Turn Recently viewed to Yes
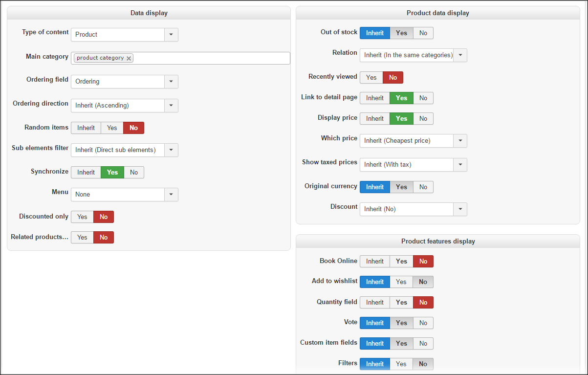Viewport: 588px width, 375px height. pyautogui.click(x=371, y=78)
